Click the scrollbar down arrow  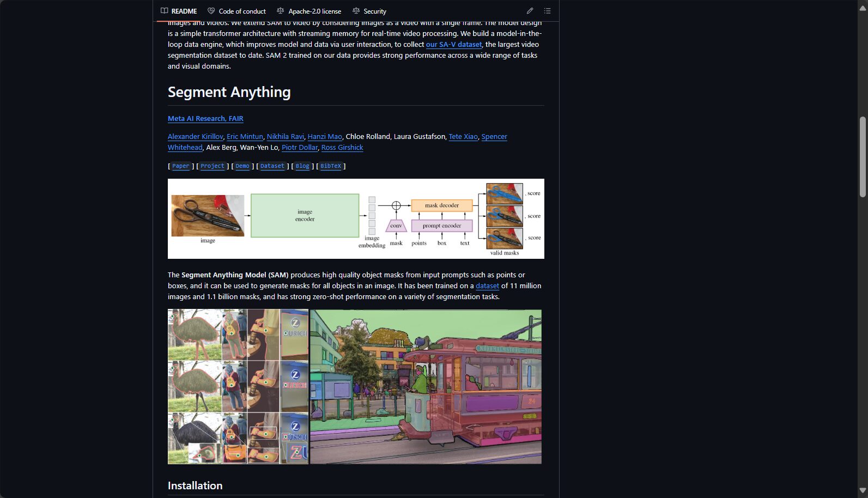pos(863,490)
